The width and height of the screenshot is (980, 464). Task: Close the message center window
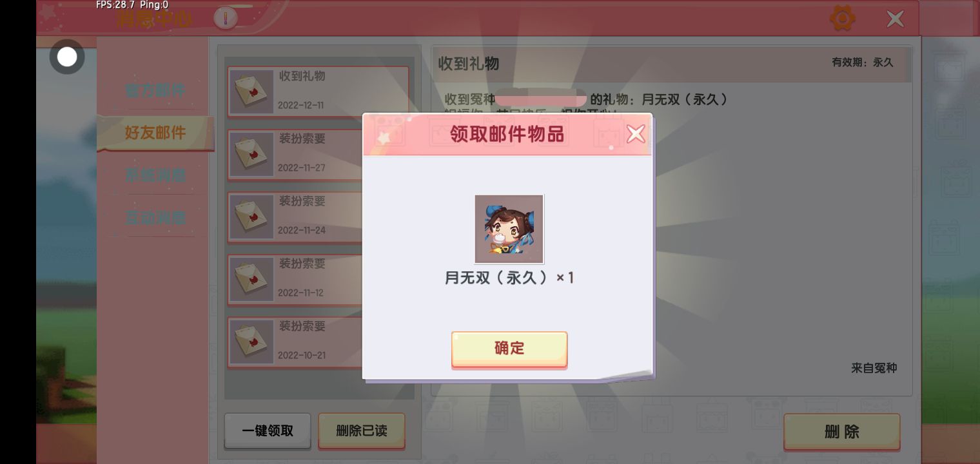pos(895,19)
